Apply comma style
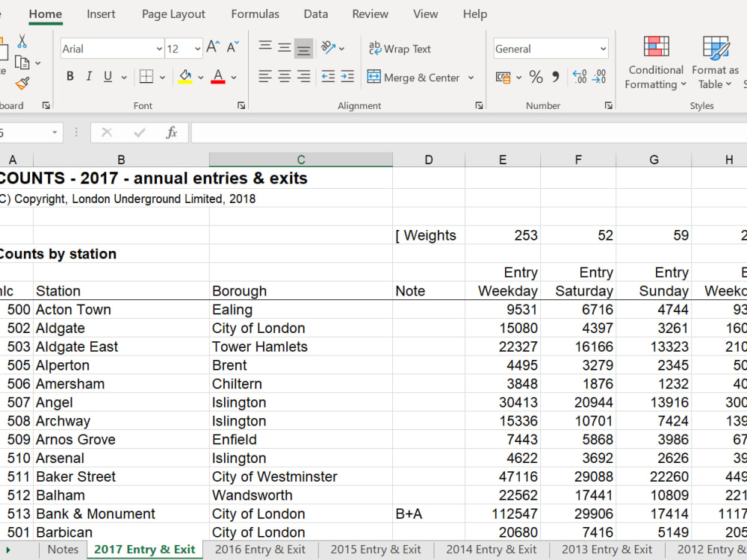747x560 pixels. coord(556,77)
